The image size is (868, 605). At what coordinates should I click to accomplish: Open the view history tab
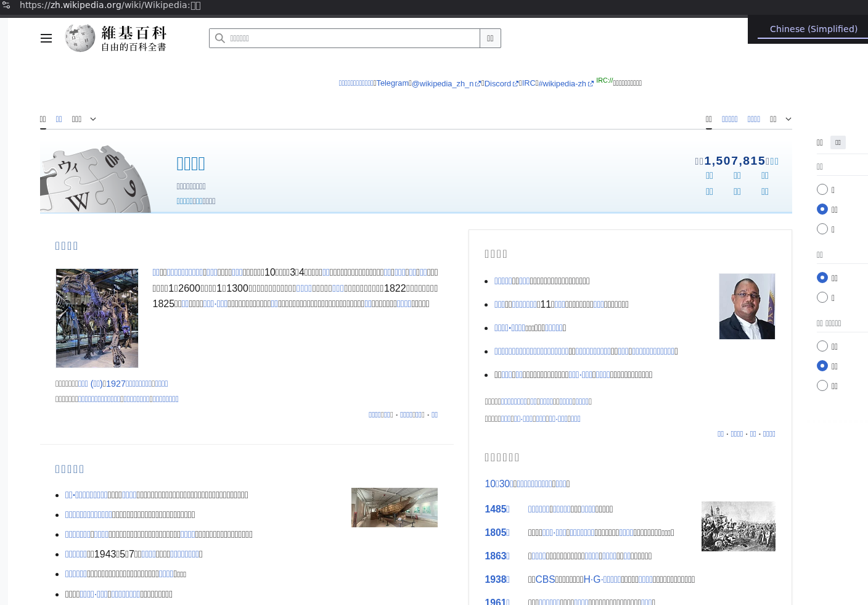(754, 119)
